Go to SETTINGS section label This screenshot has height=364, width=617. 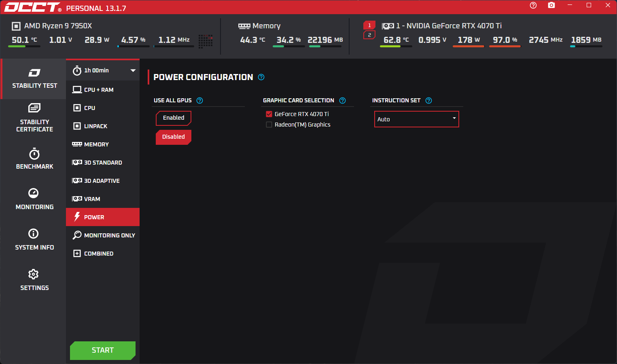(34, 288)
